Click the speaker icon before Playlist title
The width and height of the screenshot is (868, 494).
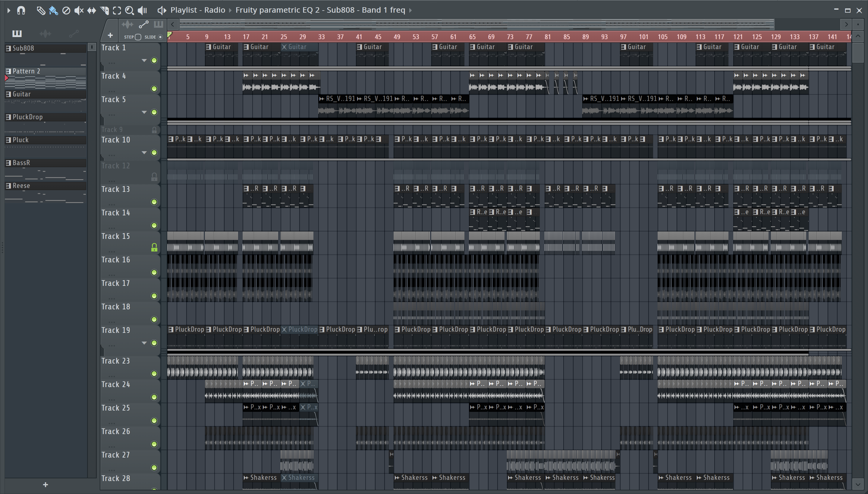[x=162, y=10]
